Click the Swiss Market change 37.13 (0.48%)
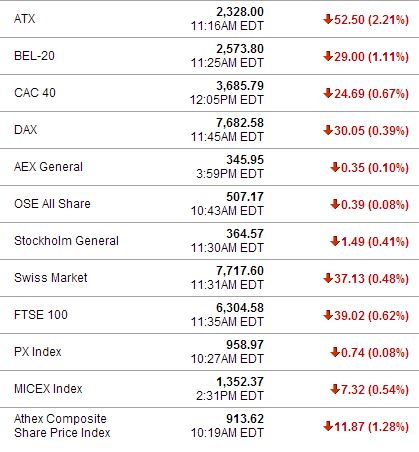 tap(371, 279)
